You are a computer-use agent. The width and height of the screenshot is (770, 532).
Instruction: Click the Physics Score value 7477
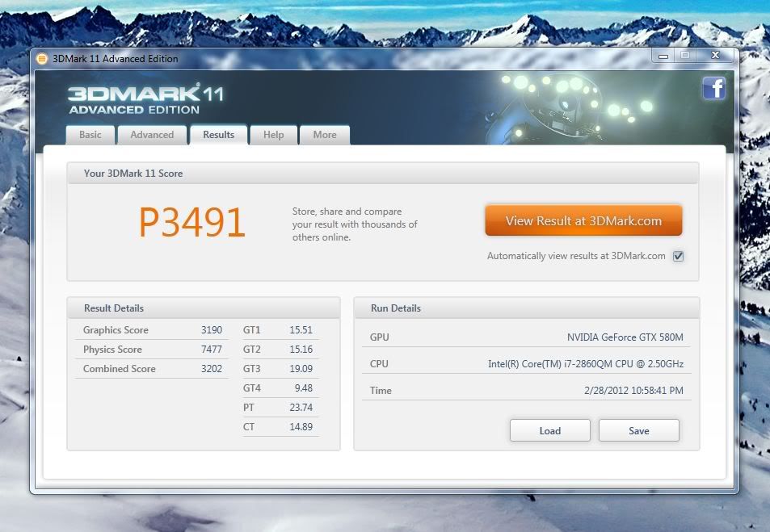click(212, 350)
